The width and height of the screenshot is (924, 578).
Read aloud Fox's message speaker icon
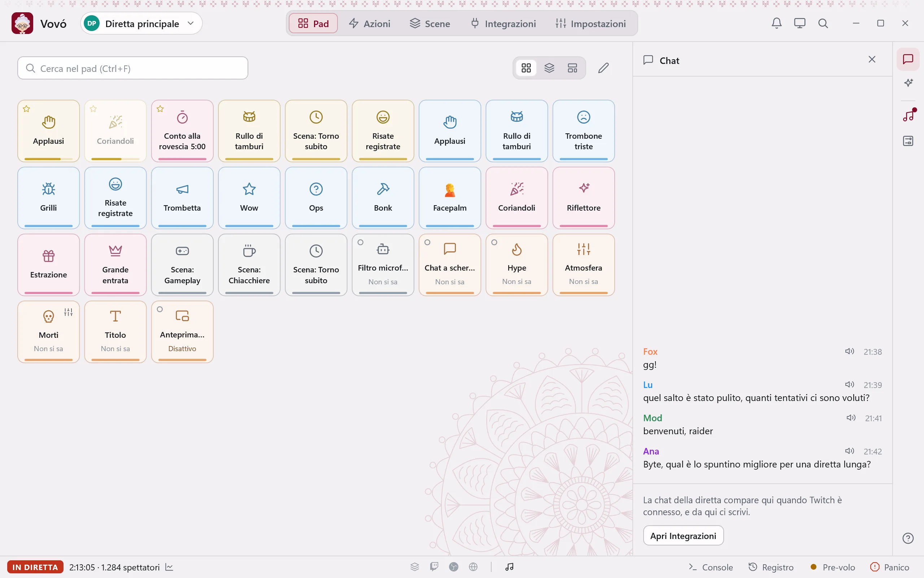pos(849,351)
